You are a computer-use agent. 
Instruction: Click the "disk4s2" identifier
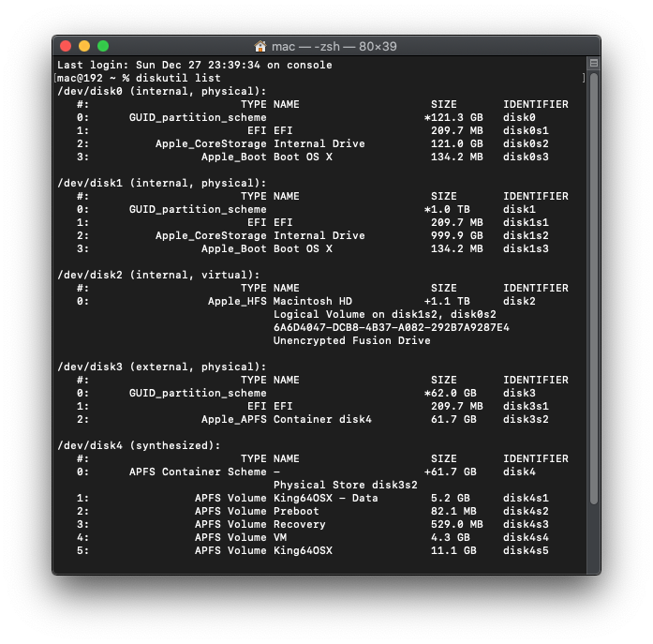[526, 511]
